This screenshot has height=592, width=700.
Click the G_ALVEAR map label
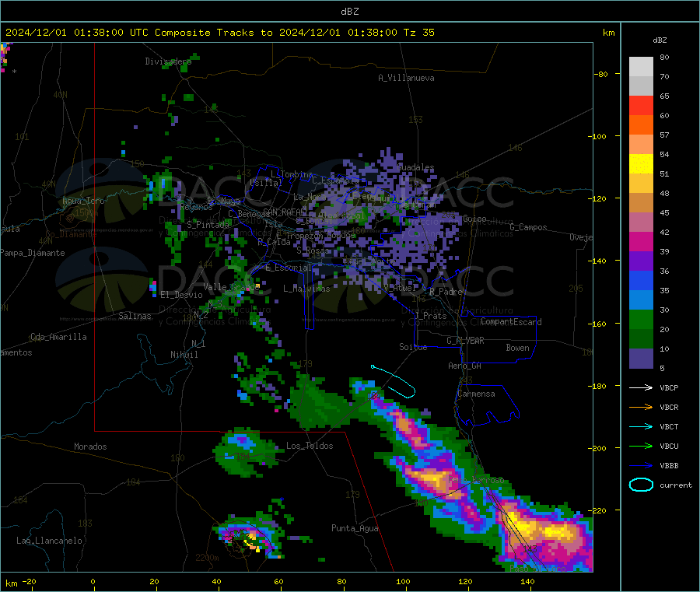point(465,341)
